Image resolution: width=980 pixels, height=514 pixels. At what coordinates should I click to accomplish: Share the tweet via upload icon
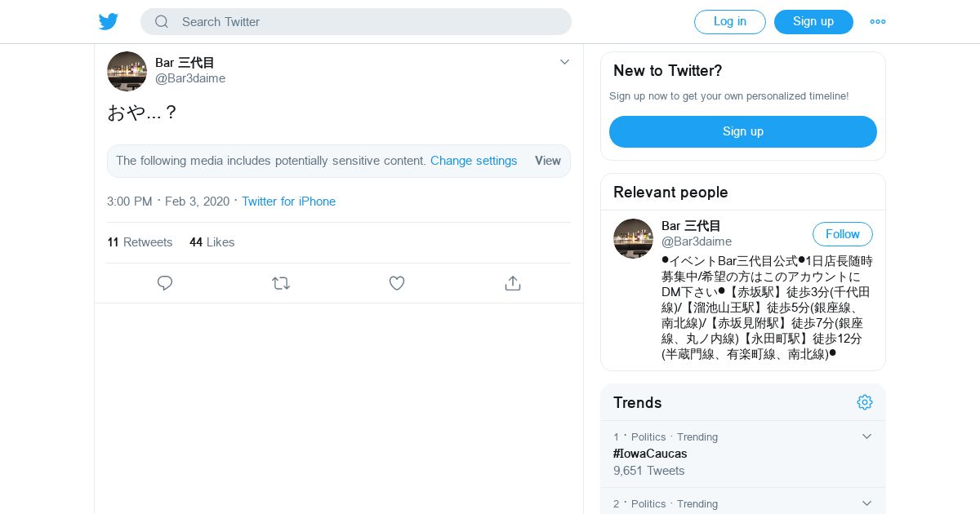513,283
